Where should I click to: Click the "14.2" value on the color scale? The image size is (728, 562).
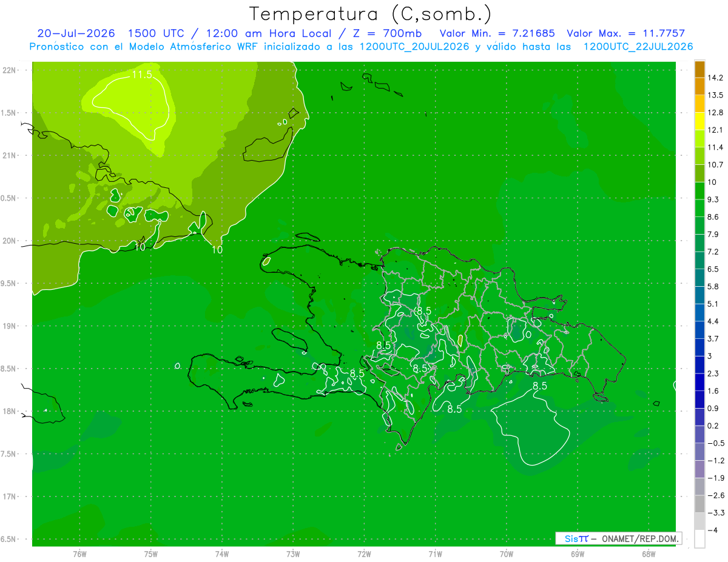(x=715, y=78)
